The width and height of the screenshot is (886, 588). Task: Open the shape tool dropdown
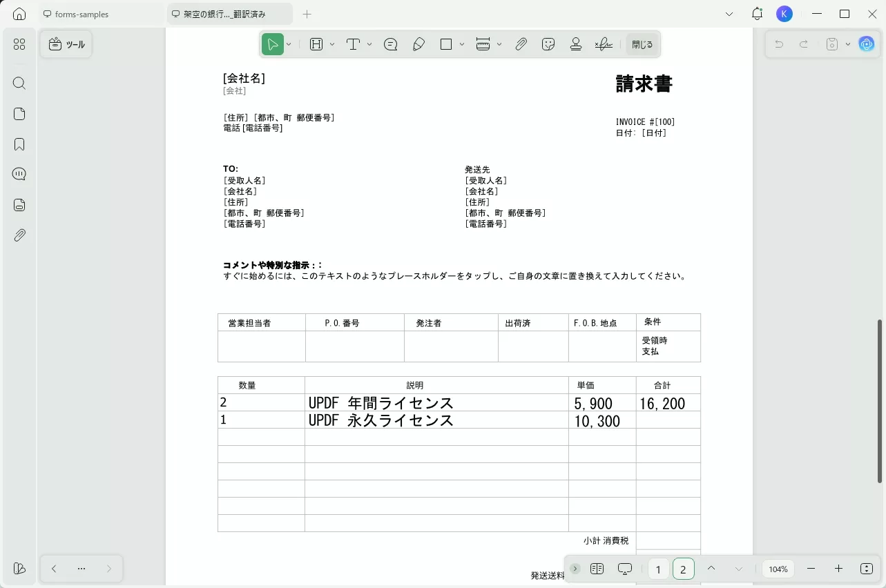461,43
